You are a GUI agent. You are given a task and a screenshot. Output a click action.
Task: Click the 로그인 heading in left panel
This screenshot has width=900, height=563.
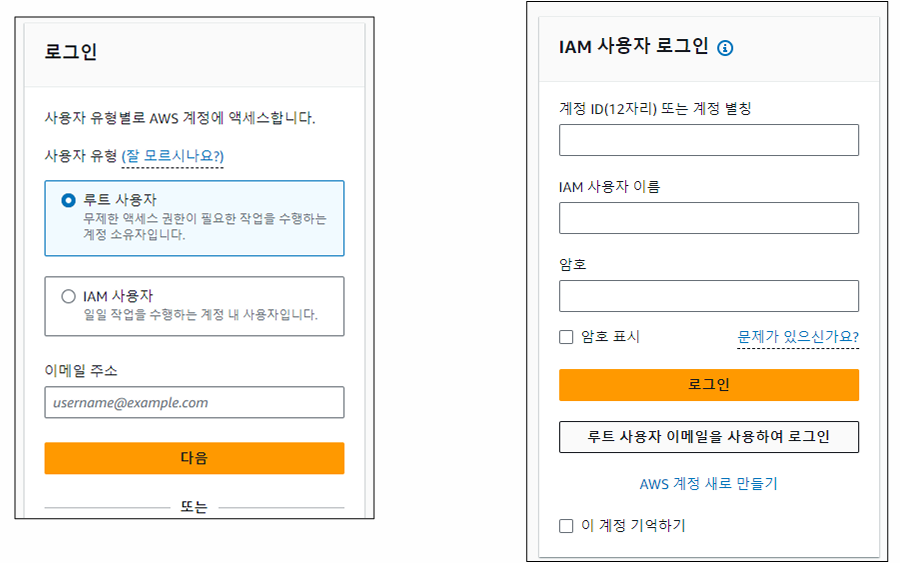[x=71, y=52]
